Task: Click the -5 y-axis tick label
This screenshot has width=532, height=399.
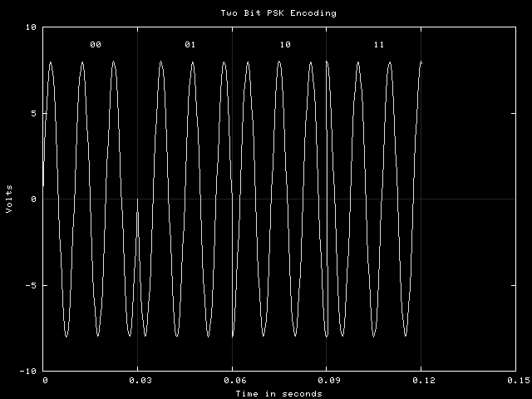Action: [x=31, y=285]
